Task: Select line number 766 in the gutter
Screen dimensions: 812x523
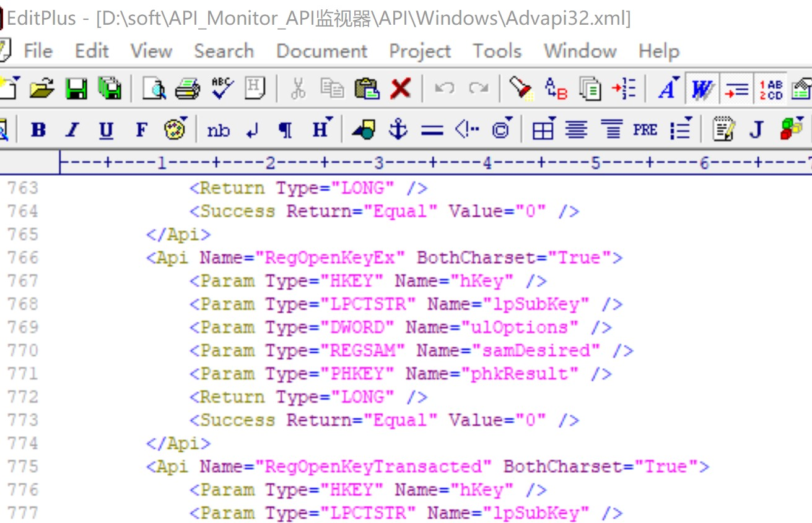Action: (x=23, y=257)
